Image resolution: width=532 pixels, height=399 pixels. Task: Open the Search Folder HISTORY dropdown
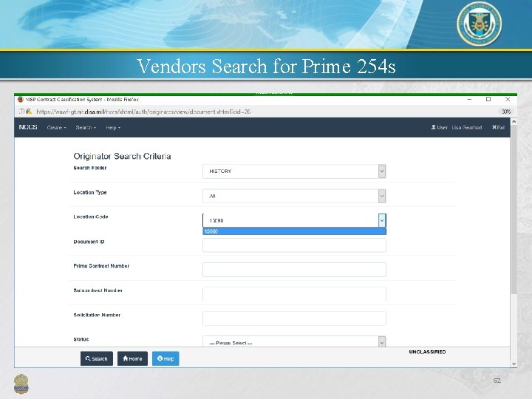click(294, 171)
